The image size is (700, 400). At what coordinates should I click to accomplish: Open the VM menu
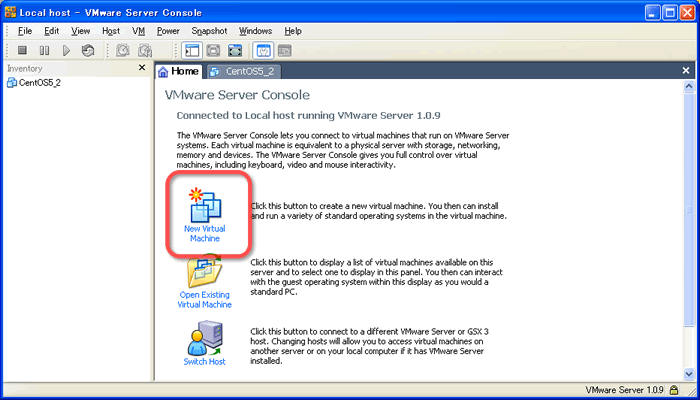point(139,31)
